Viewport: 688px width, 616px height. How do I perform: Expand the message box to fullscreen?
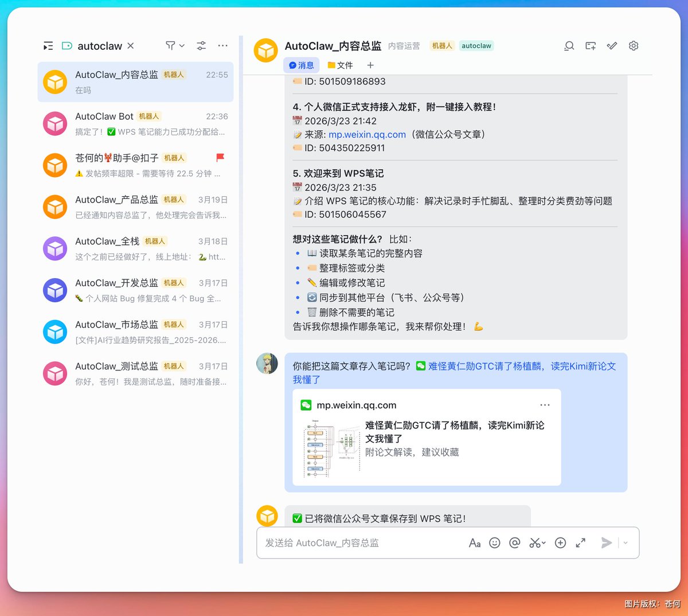click(580, 543)
